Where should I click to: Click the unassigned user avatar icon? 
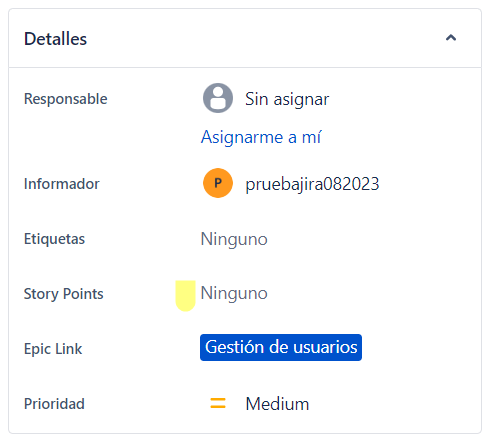click(218, 98)
